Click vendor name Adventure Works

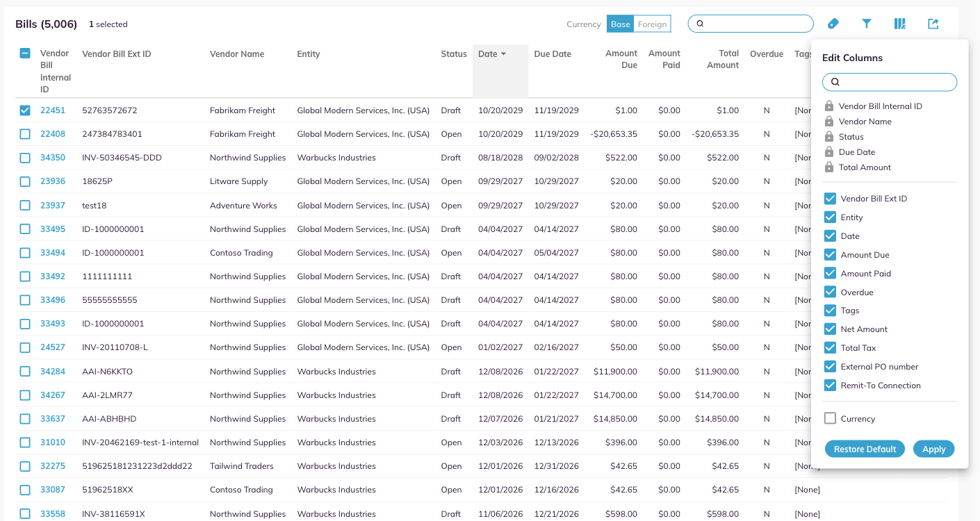(243, 206)
